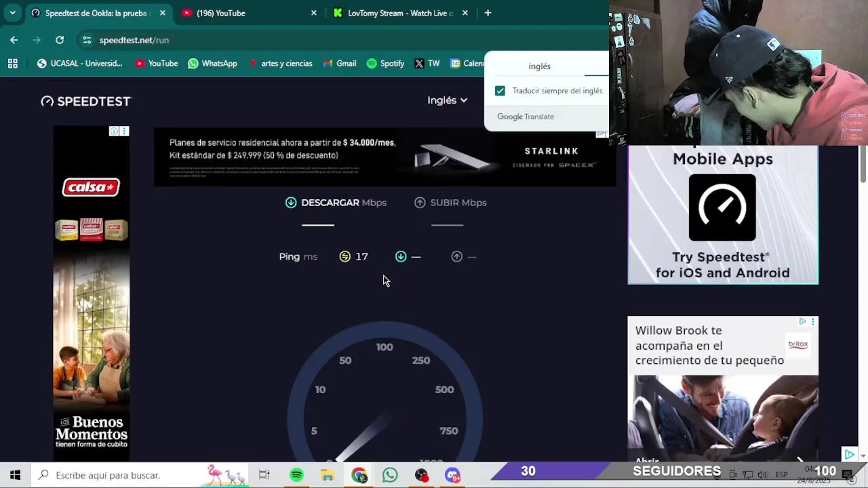
Task: Open the YouTube bookmark
Action: pyautogui.click(x=156, y=63)
